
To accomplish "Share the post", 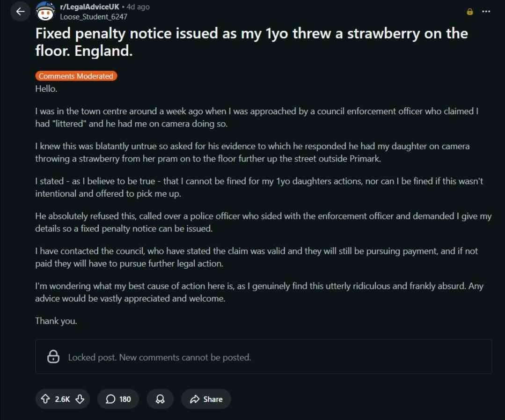I will pos(206,399).
